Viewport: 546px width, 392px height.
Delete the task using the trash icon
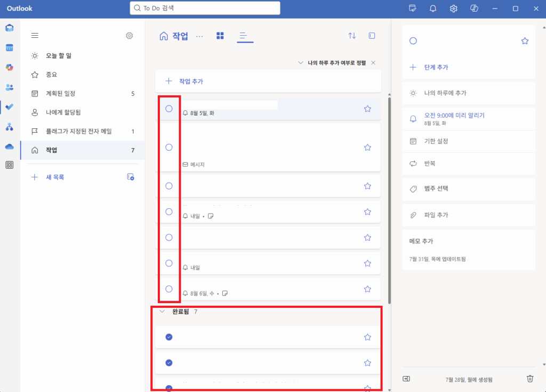point(529,378)
